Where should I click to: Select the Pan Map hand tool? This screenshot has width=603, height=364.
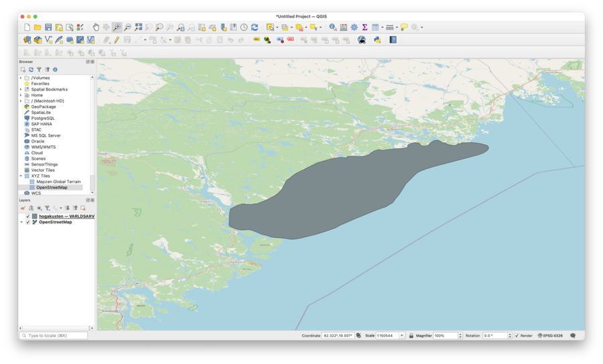click(96, 27)
